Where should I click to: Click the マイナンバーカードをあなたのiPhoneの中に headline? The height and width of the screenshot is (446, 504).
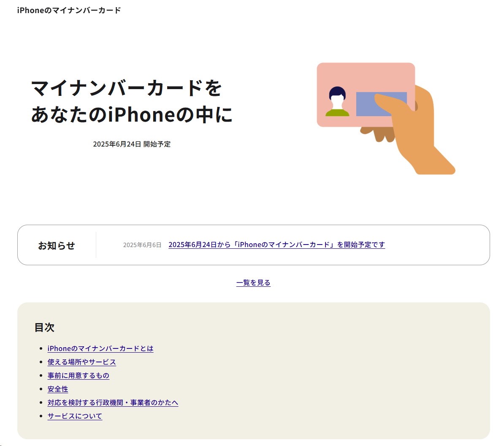(131, 101)
